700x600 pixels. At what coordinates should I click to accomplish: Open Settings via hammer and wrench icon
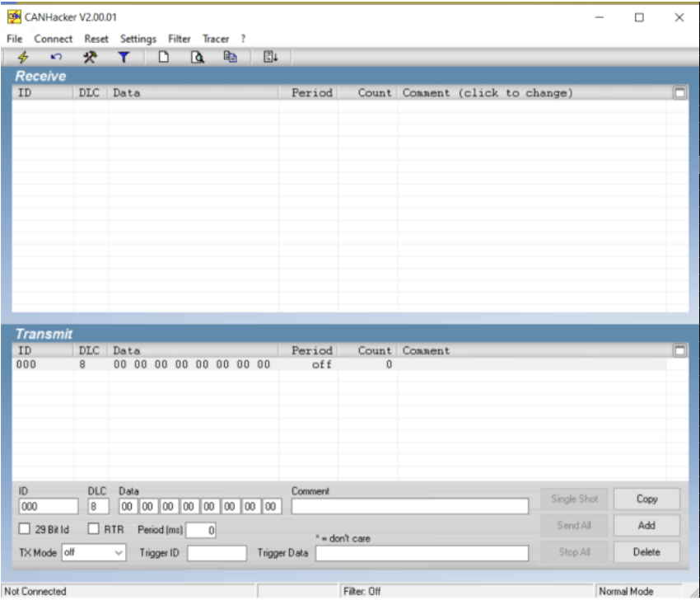click(x=91, y=57)
